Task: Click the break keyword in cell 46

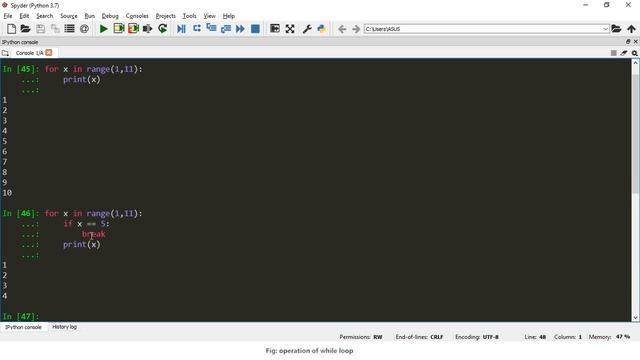Action: 93,234
